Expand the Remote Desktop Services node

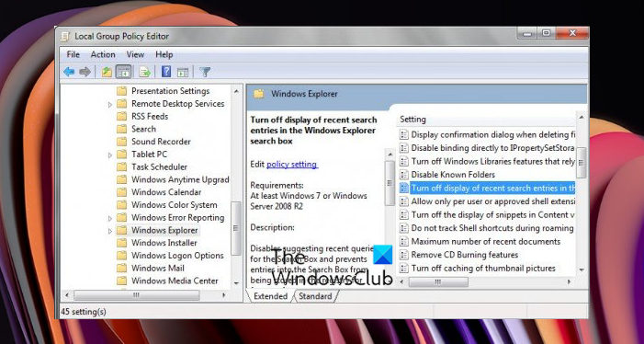coord(109,104)
